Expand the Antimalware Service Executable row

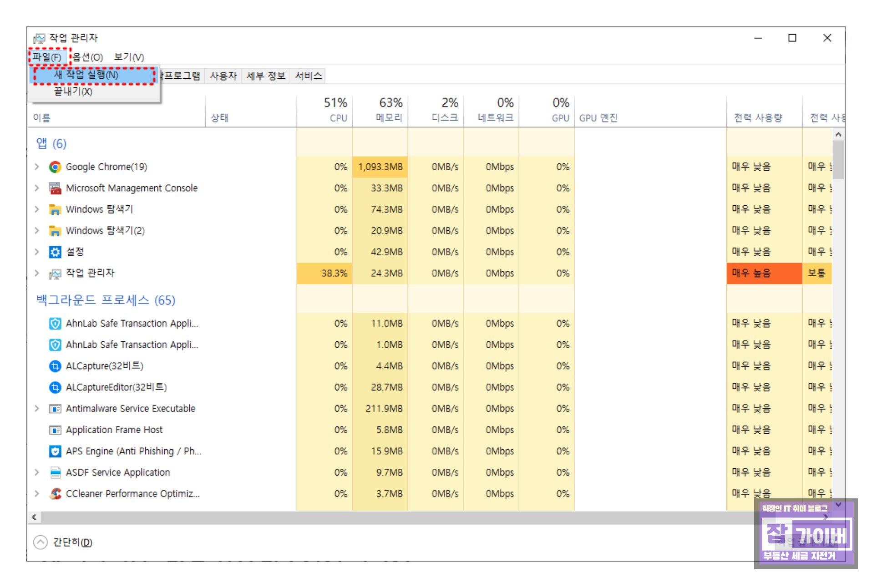37,409
